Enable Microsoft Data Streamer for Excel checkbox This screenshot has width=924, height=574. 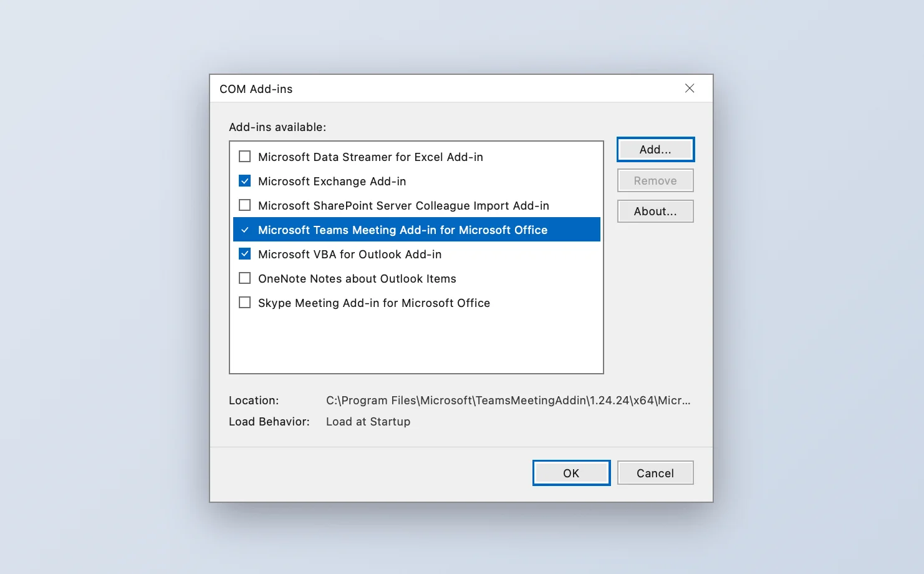click(245, 157)
